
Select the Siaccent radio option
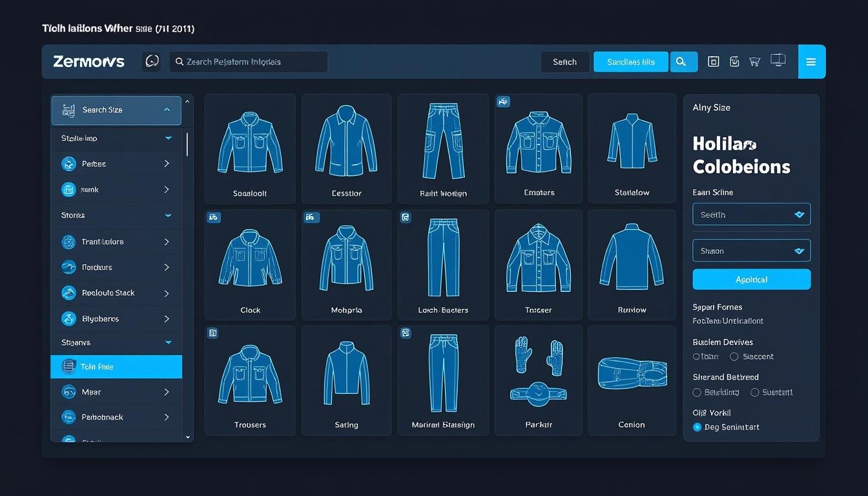point(734,356)
